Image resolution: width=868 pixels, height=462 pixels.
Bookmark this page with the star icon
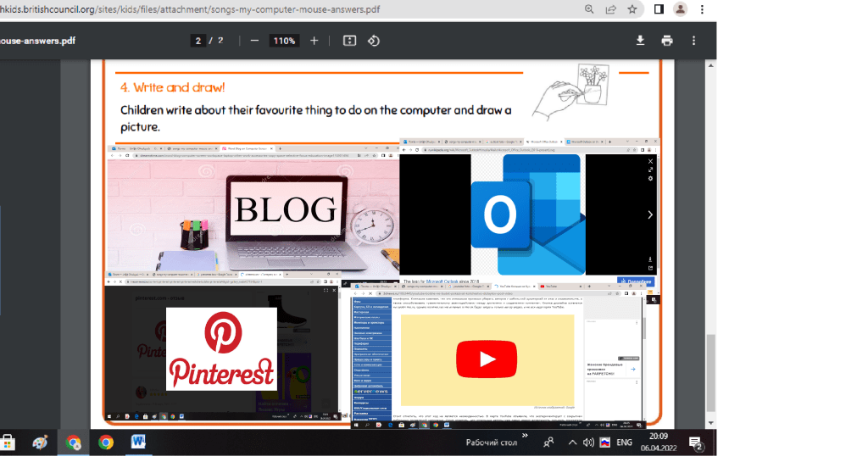tap(632, 9)
